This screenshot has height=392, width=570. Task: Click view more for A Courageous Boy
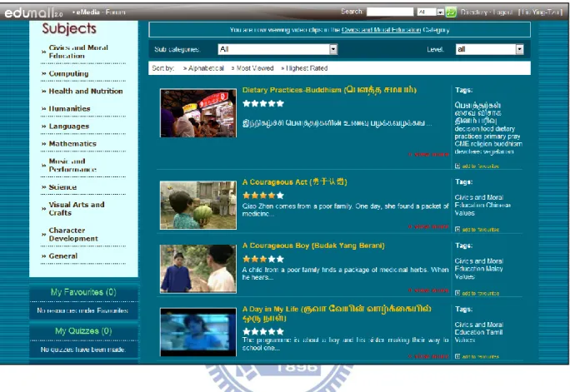[429, 290]
